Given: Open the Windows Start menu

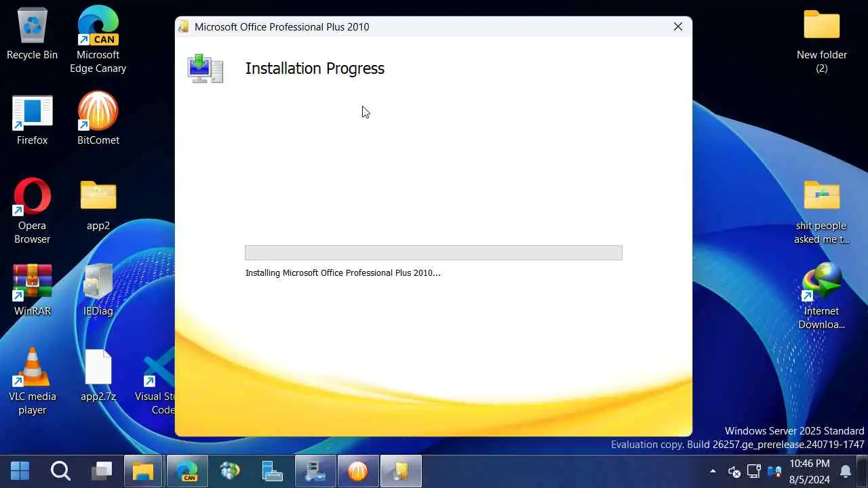Looking at the screenshot, I should click(20, 470).
